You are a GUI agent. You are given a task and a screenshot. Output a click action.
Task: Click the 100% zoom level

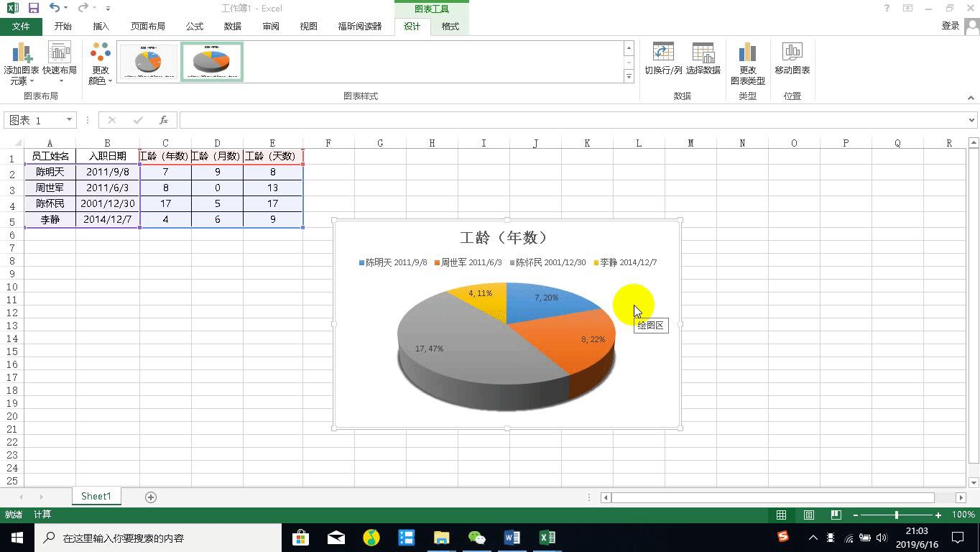coord(963,515)
